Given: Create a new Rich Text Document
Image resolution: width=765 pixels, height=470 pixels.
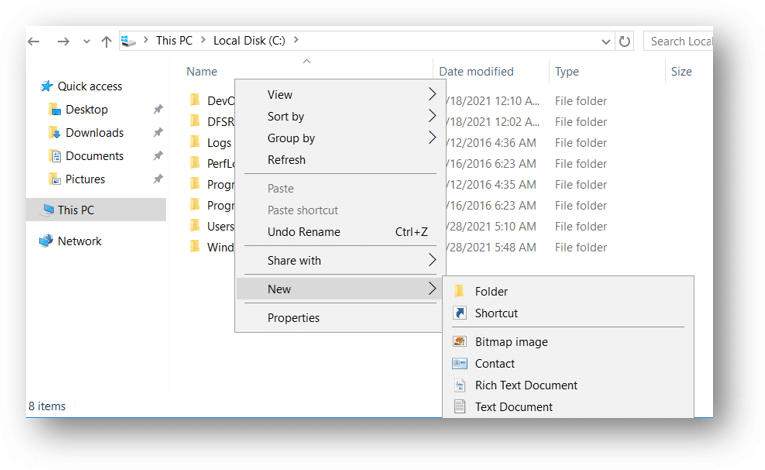Looking at the screenshot, I should coord(568,385).
